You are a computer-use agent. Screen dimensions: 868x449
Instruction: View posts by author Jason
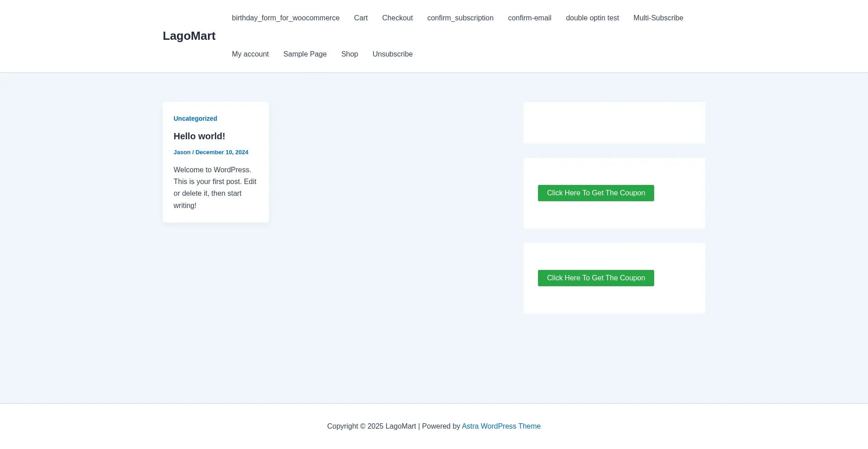point(182,152)
